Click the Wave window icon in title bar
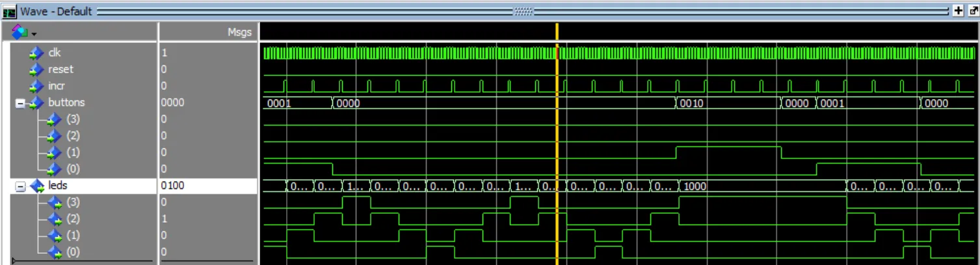This screenshot has height=265, width=980. point(8,11)
